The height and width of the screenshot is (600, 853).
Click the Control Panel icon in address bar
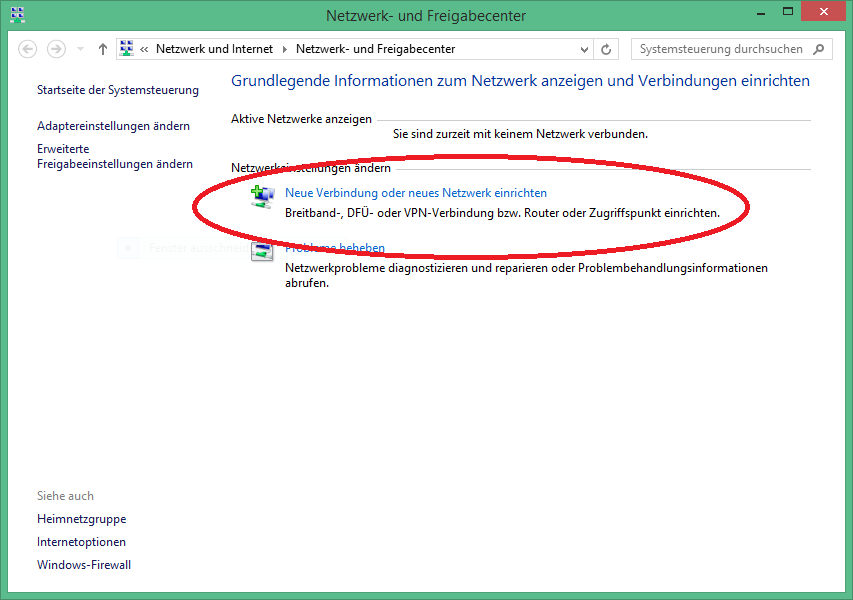point(127,48)
